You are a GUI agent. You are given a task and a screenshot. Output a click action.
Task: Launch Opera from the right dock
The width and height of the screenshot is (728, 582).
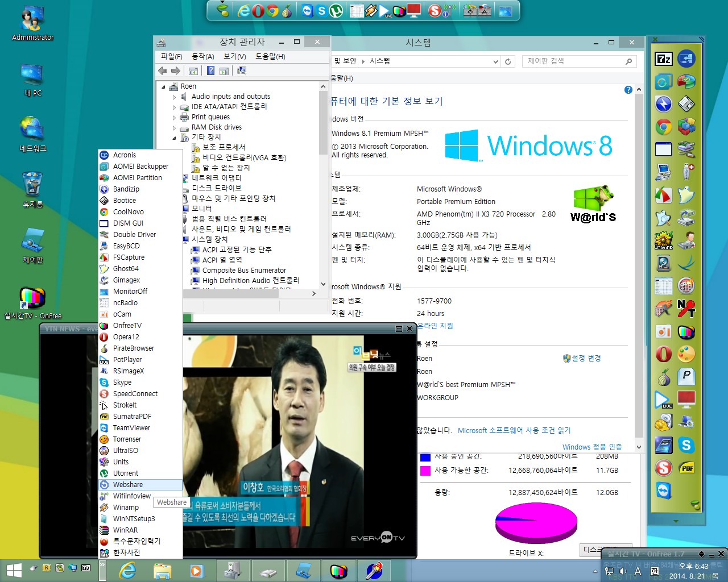(x=664, y=354)
